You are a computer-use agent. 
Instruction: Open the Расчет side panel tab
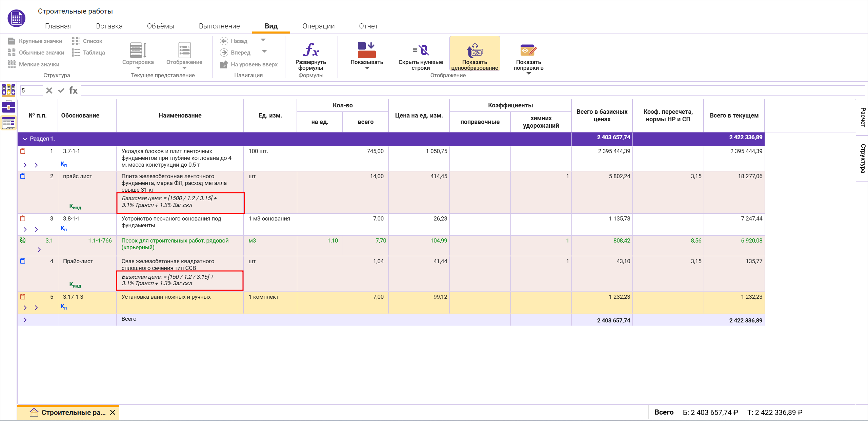[863, 117]
